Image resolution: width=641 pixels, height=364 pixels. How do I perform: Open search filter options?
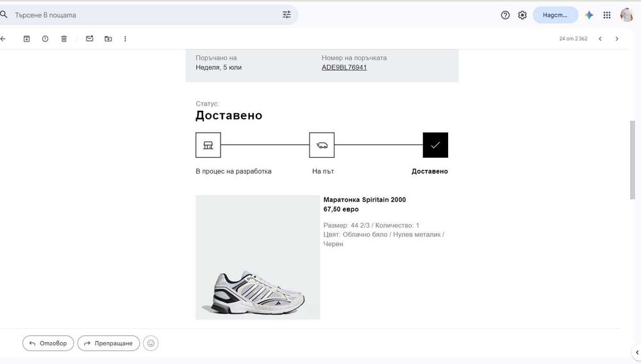pos(287,15)
